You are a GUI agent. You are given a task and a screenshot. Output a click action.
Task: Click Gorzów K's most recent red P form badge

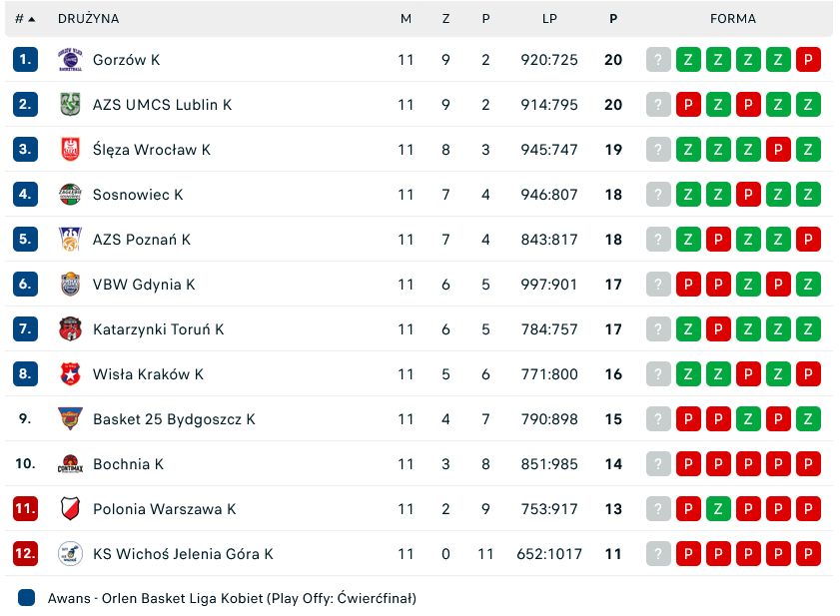808,60
